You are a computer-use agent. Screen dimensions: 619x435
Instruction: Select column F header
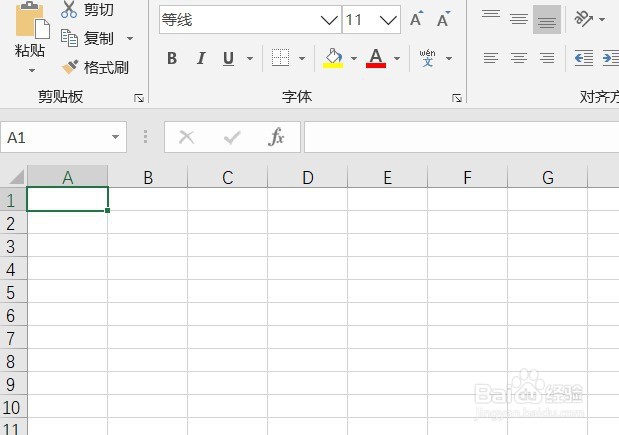coord(468,176)
